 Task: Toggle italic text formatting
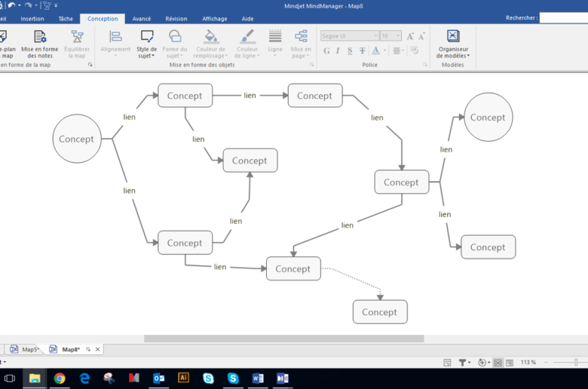pyautogui.click(x=338, y=51)
